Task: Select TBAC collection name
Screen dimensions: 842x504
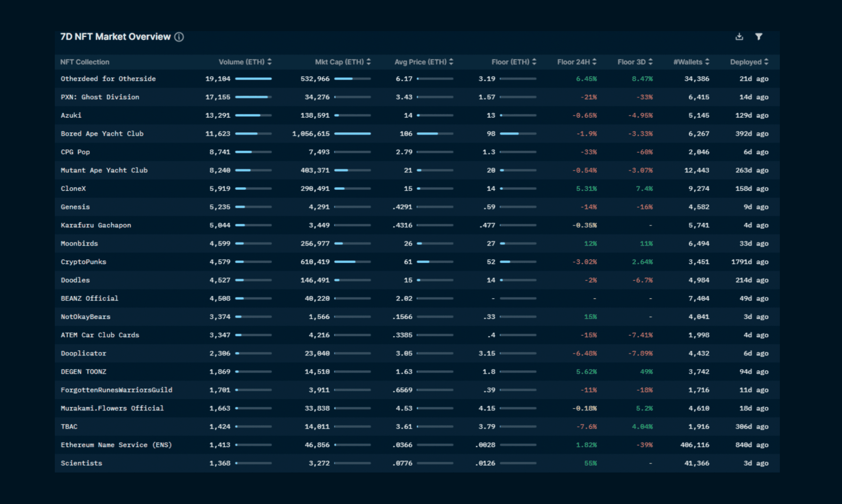Action: click(x=69, y=427)
